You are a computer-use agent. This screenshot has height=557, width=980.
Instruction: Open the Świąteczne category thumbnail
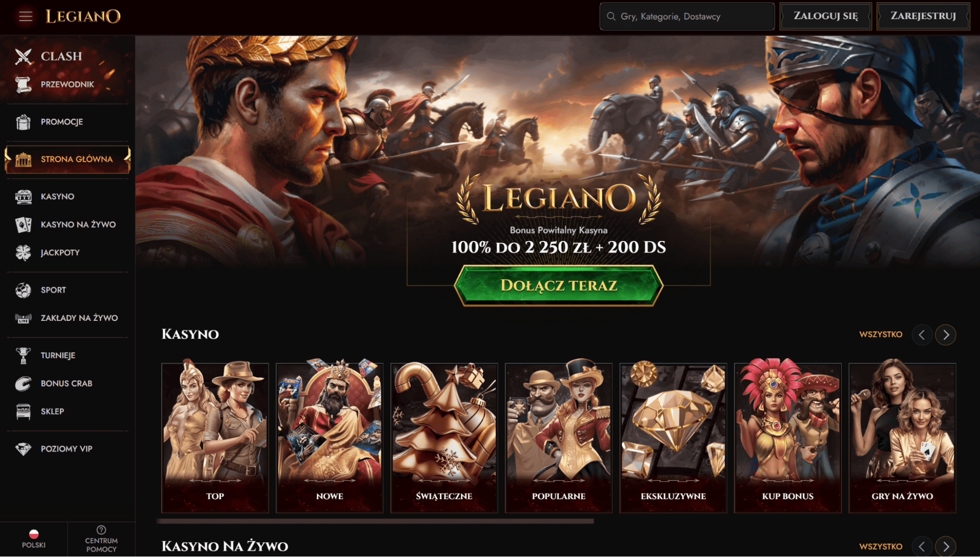(444, 437)
